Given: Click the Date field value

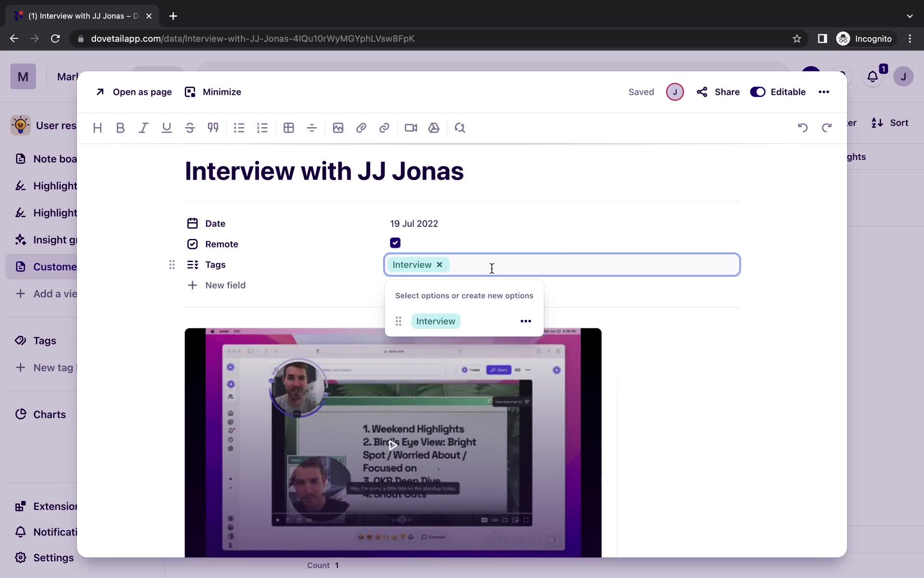Looking at the screenshot, I should (x=414, y=223).
